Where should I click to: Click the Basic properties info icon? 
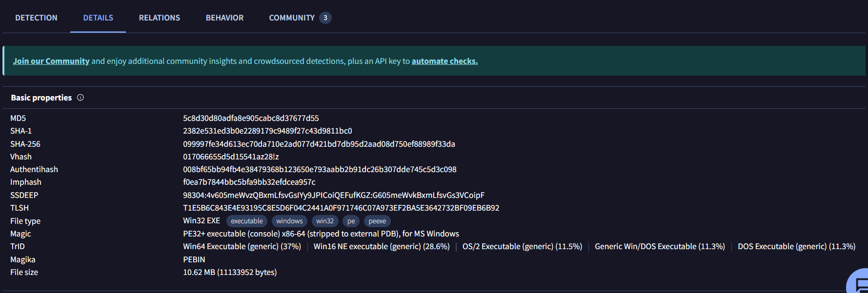pos(81,98)
